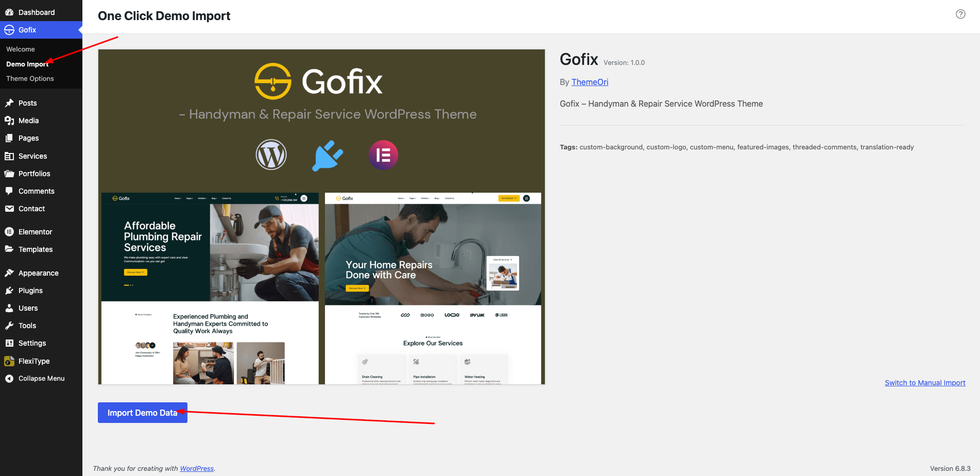Open the Appearance paintbrush icon
This screenshot has width=980, height=476.
pos(9,273)
